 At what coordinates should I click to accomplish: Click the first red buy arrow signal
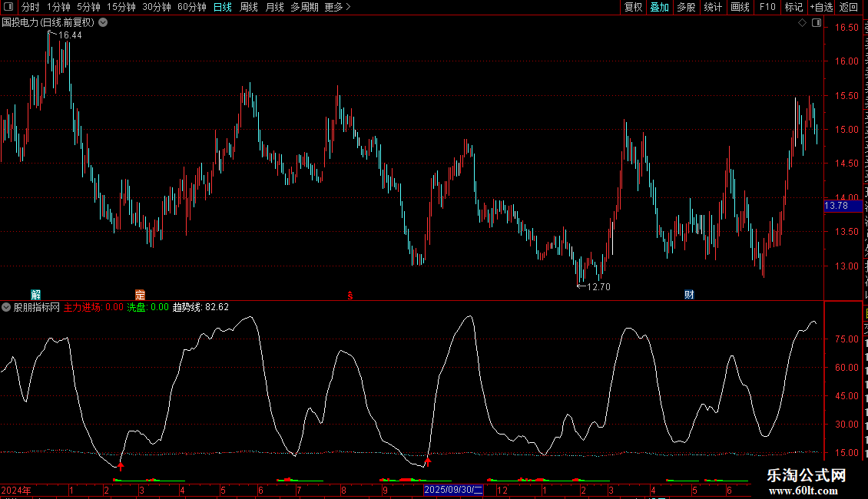coord(121,466)
